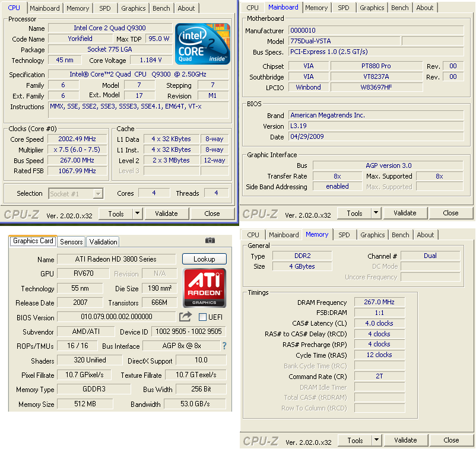476x449 pixels.
Task: Click BIOS date 04/29/2009
Action: pyautogui.click(x=376, y=136)
